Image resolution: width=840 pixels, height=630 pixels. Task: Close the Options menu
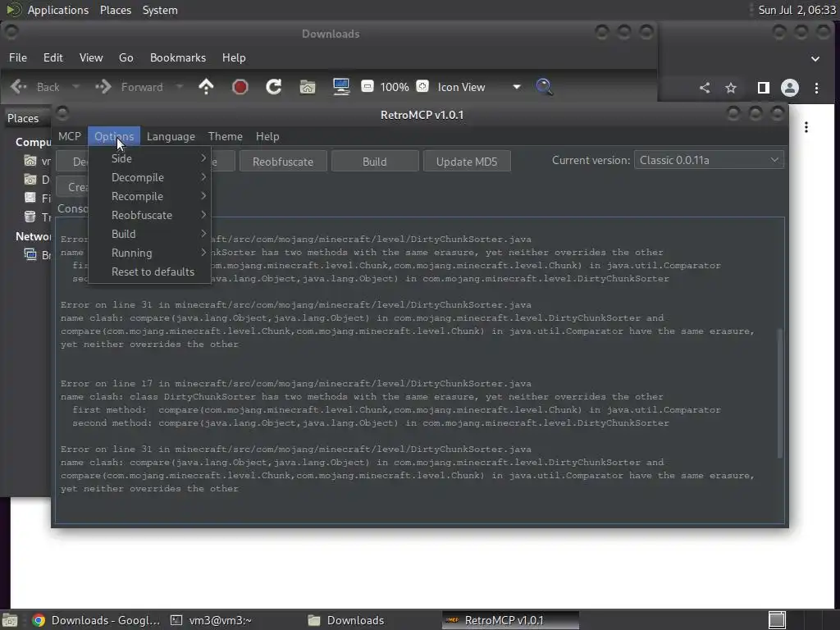coord(114,137)
